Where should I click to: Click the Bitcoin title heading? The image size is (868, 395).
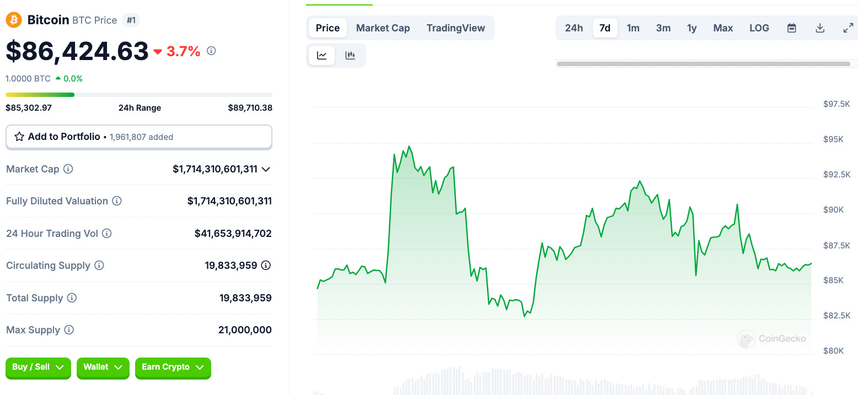(49, 20)
